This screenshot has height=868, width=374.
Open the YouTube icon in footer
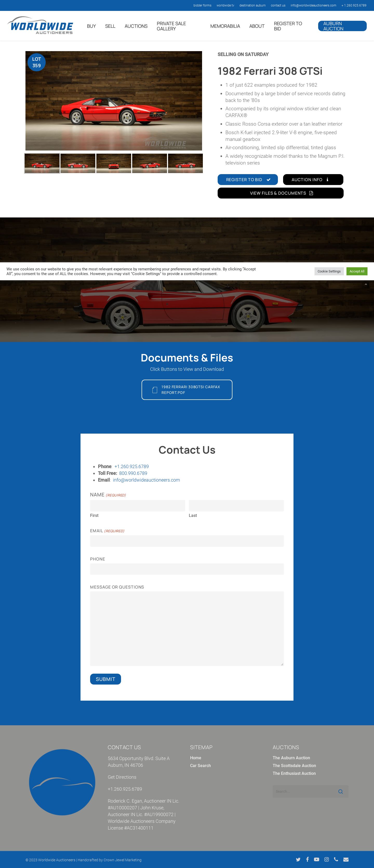tap(316, 859)
